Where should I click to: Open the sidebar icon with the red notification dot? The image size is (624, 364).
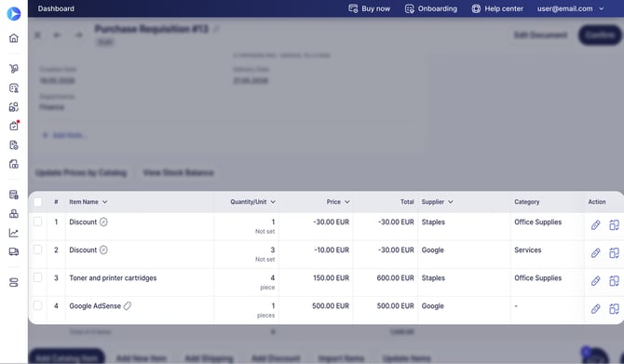tap(14, 126)
